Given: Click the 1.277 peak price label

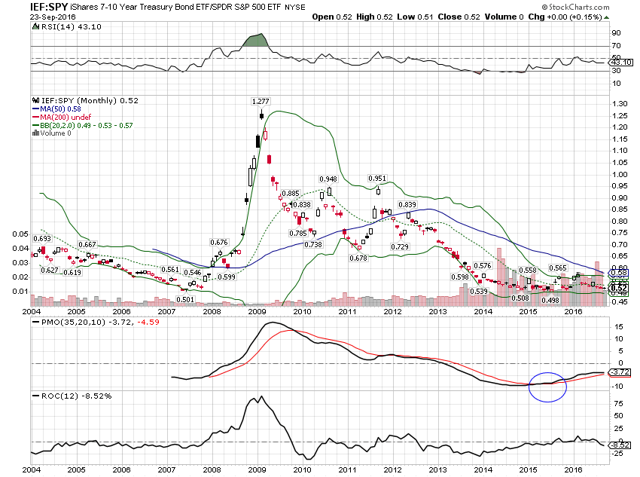Looking at the screenshot, I should (x=260, y=101).
